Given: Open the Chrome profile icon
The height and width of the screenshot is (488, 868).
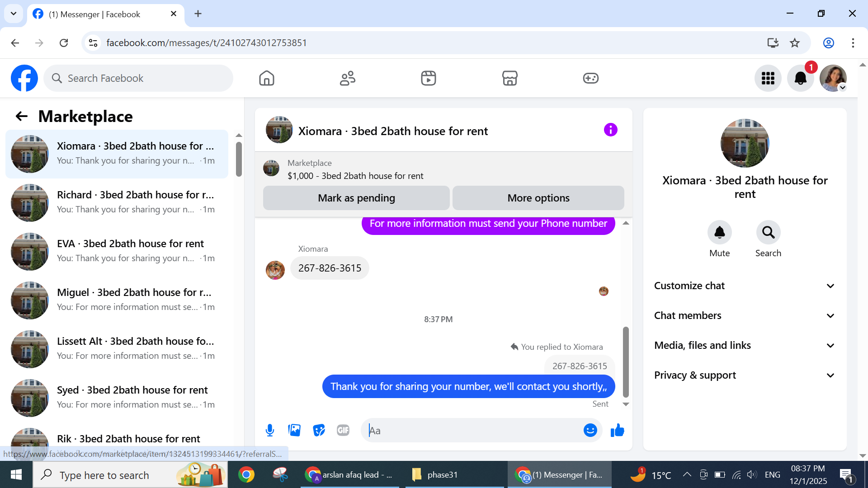Looking at the screenshot, I should click(x=829, y=43).
